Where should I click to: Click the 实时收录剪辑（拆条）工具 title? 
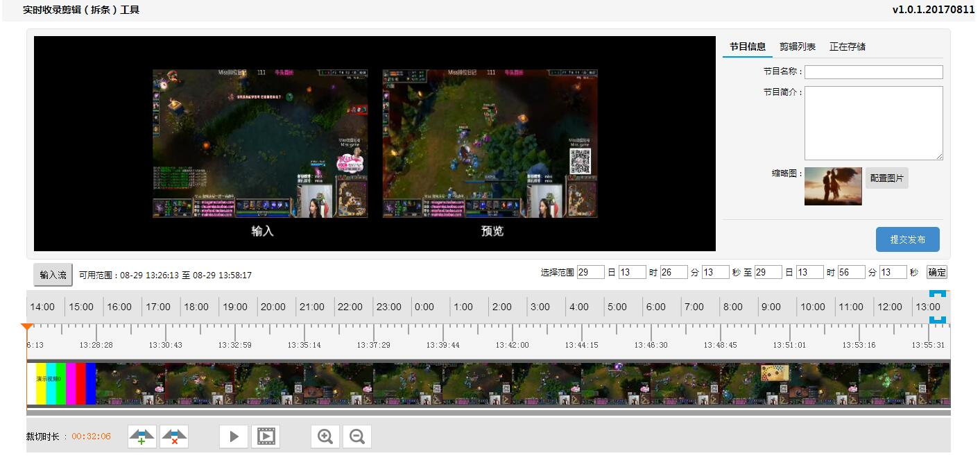[x=81, y=10]
